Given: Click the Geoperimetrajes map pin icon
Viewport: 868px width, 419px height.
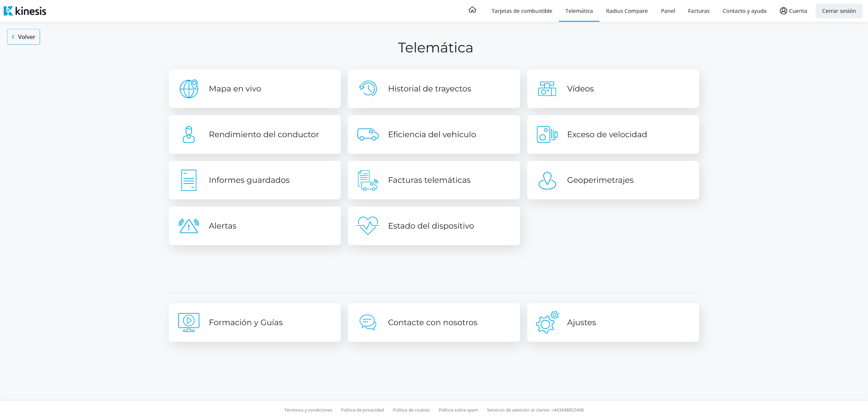Looking at the screenshot, I should click(547, 180).
